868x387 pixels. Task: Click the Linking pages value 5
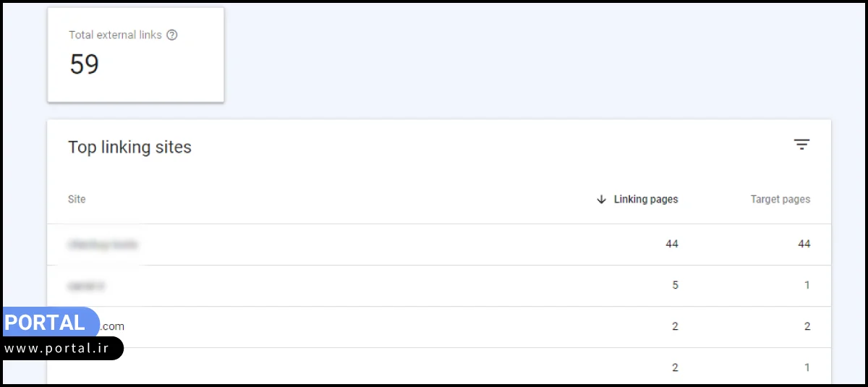(675, 286)
